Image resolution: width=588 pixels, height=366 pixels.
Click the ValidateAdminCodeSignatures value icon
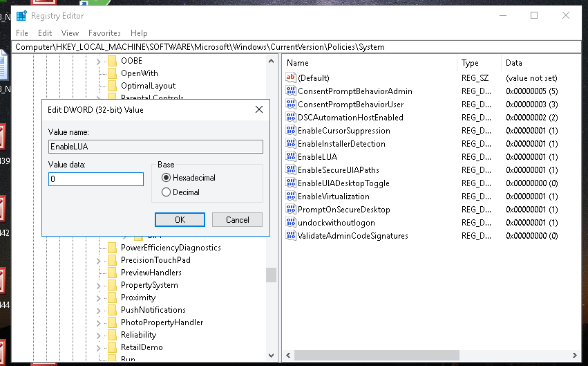coord(290,236)
